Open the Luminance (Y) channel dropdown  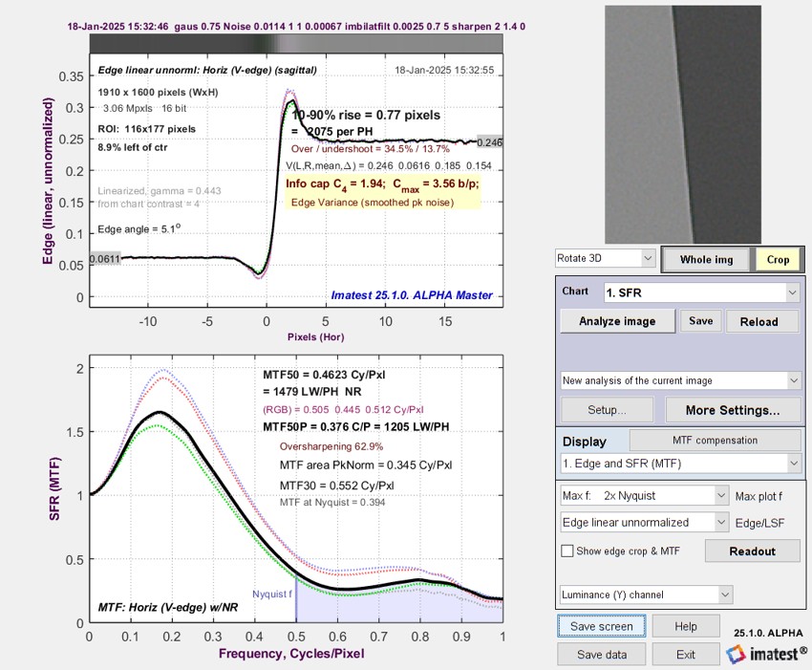[x=647, y=594]
